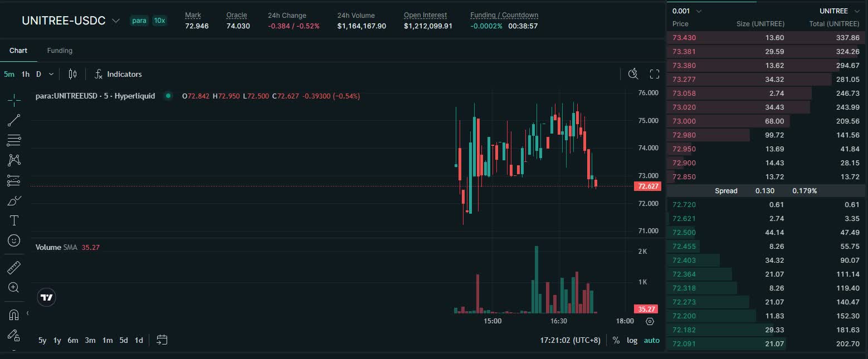Switch chart interval to 5m
868x359 pixels.
pos(9,74)
